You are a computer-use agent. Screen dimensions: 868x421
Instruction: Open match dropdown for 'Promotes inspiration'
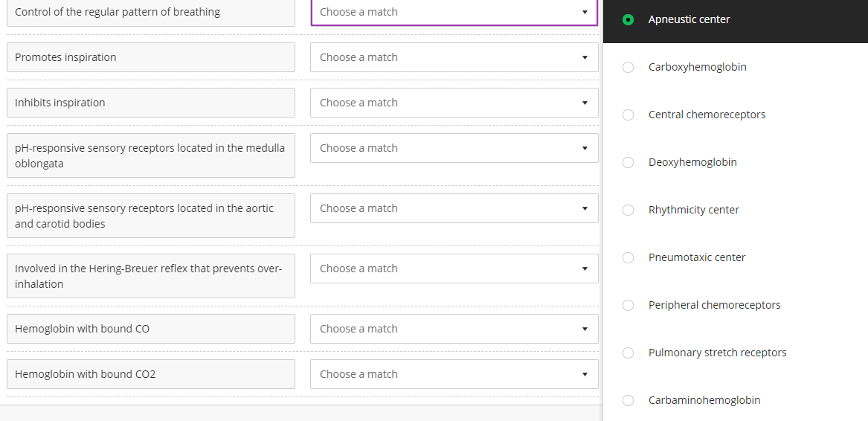click(x=454, y=57)
